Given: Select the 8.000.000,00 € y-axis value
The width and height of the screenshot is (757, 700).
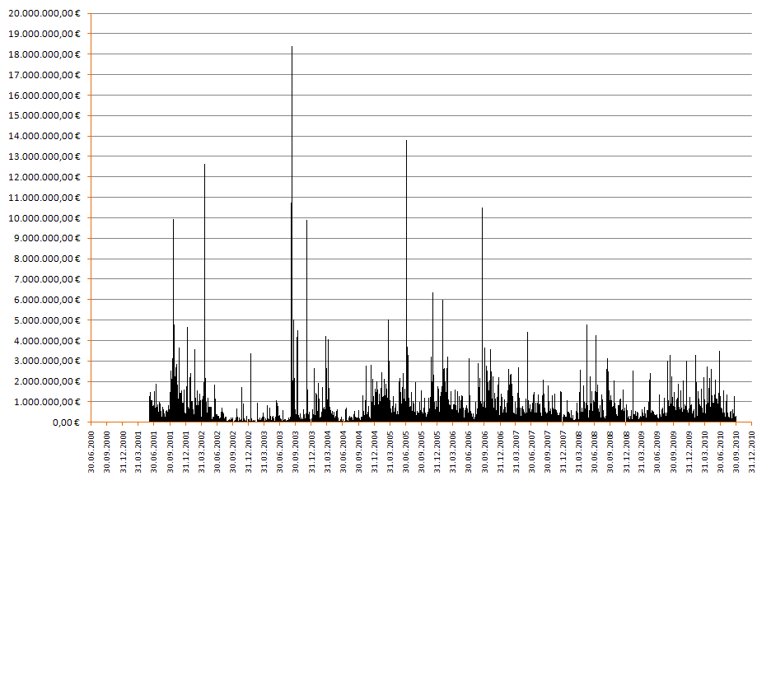Looking at the screenshot, I should tap(47, 259).
